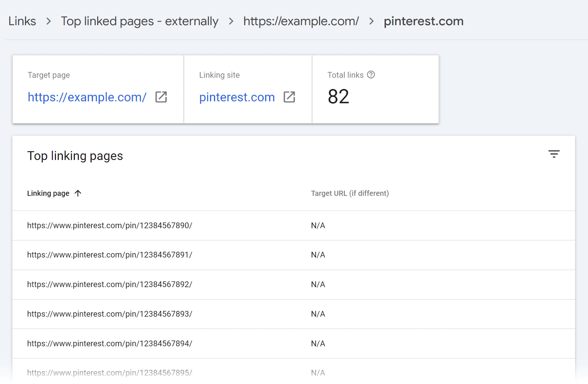Click Target URL (if different) column header
The width and height of the screenshot is (588, 384).
click(x=350, y=193)
